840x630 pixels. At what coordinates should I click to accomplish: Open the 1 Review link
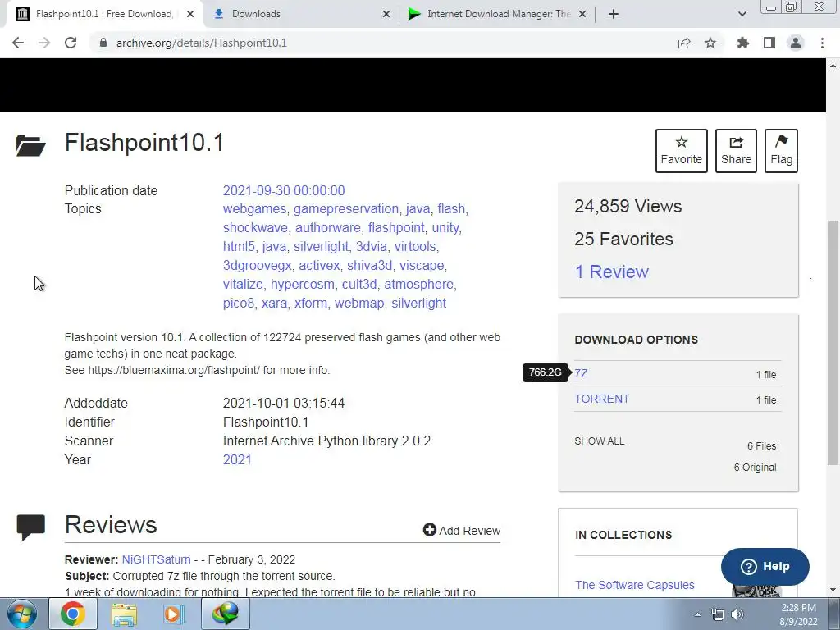pos(611,272)
